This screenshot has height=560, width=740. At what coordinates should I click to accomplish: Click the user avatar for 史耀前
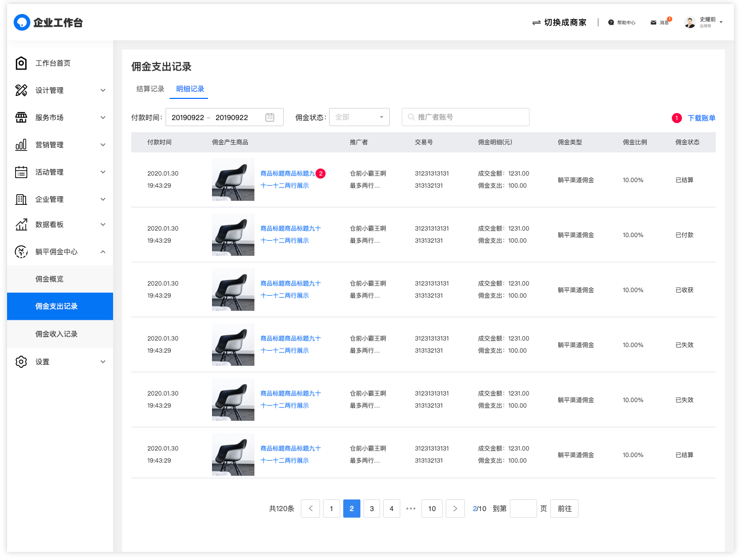[690, 22]
